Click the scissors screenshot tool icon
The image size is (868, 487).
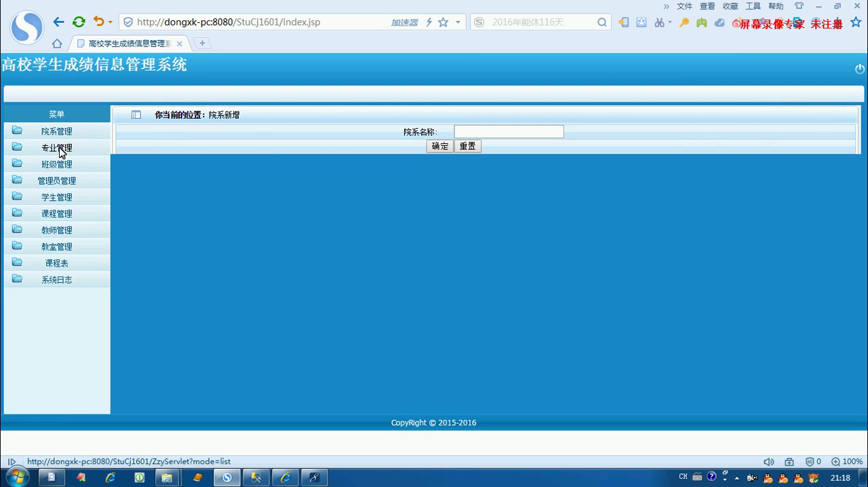659,22
